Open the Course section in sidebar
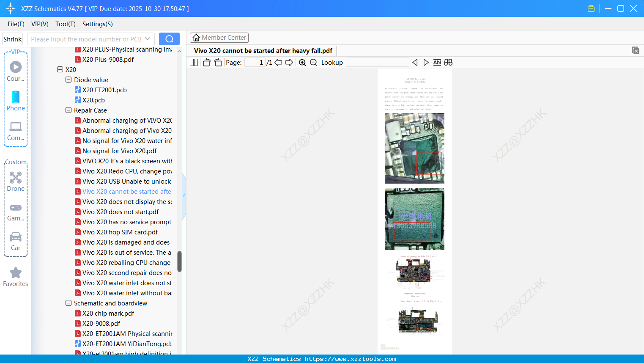The width and height of the screenshot is (644, 363). [16, 71]
